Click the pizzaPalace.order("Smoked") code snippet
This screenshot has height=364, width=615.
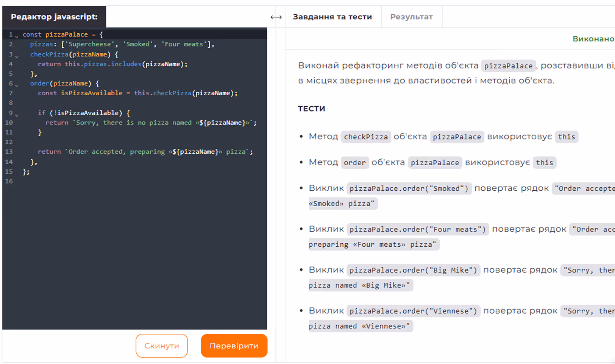point(409,188)
